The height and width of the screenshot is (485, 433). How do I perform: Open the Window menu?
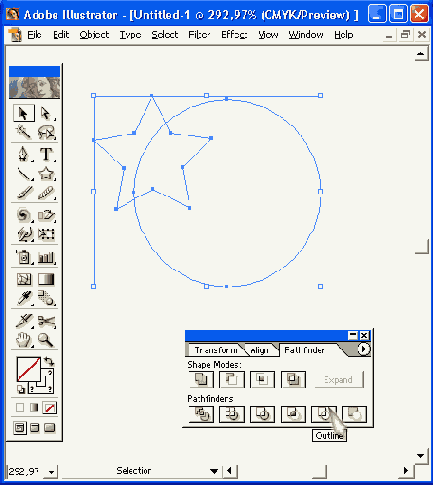[x=306, y=35]
